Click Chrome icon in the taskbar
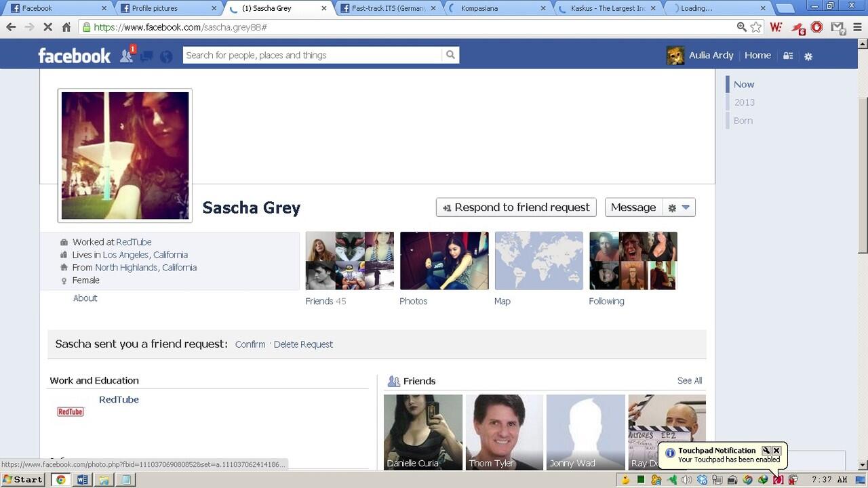This screenshot has height=488, width=868. pos(60,480)
